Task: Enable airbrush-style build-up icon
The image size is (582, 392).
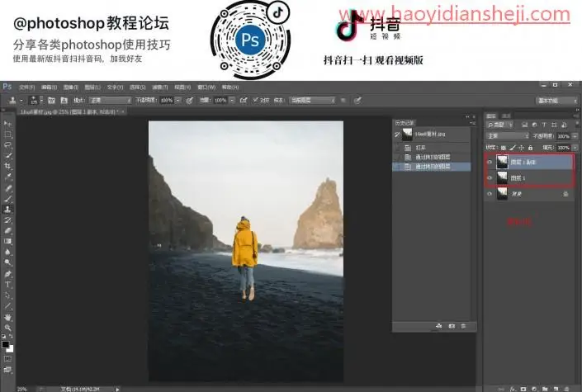Action: (x=244, y=100)
